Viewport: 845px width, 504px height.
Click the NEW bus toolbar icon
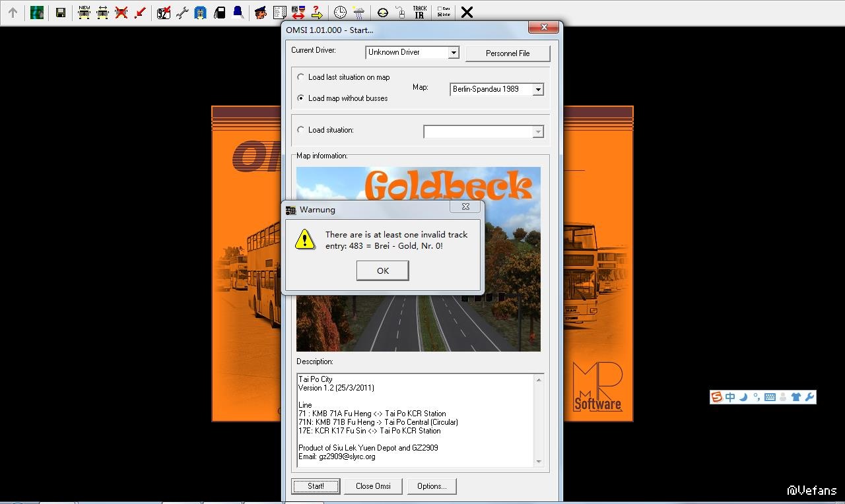(84, 13)
